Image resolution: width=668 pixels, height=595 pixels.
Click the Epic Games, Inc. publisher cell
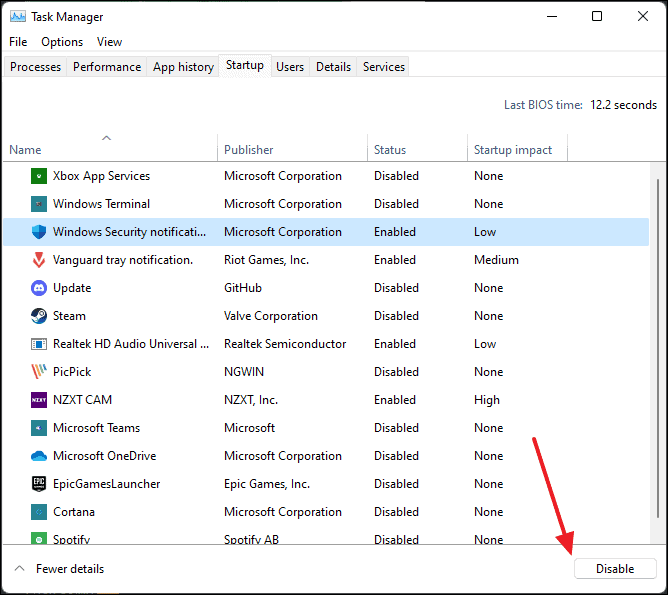[267, 484]
